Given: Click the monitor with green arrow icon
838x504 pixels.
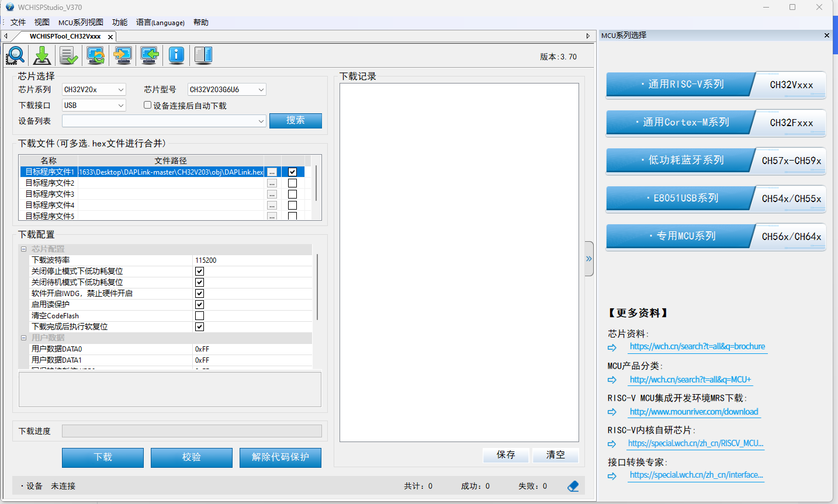Looking at the screenshot, I should (150, 55).
